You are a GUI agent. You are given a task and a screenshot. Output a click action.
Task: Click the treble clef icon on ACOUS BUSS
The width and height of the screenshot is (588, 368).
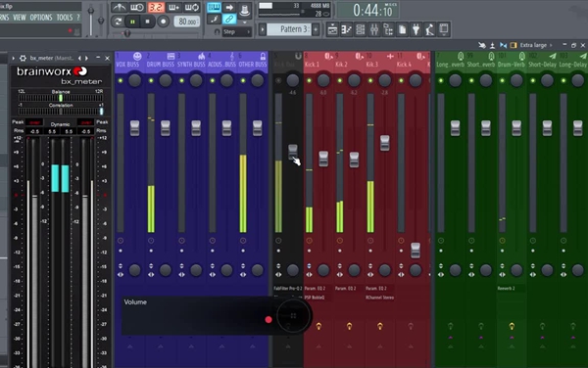click(x=232, y=56)
